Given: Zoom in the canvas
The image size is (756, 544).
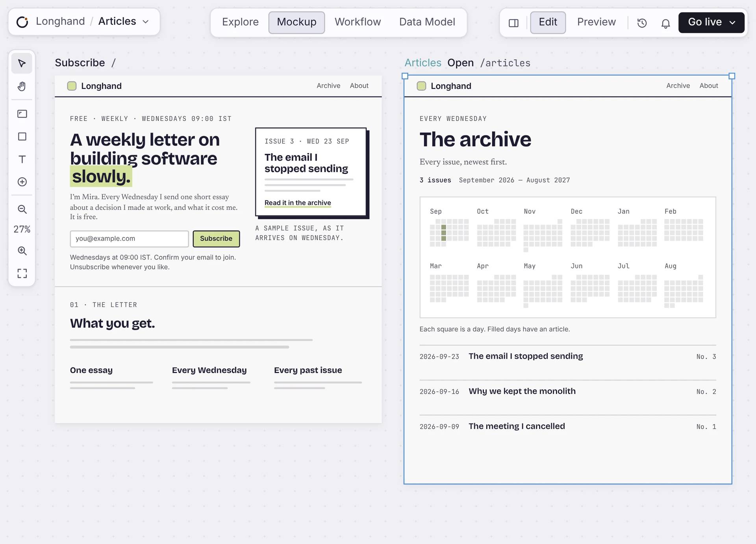Looking at the screenshot, I should (x=22, y=251).
